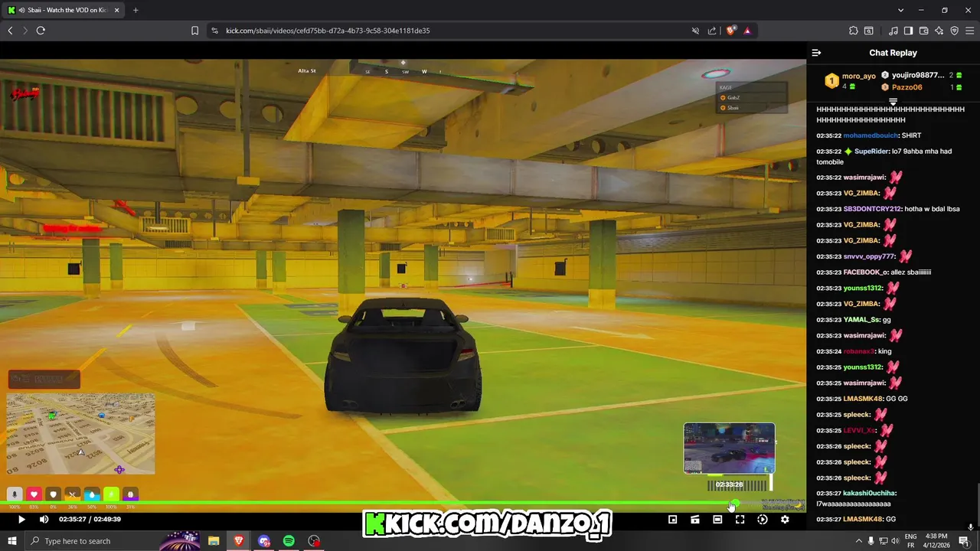
Task: Close the Sbaii Kick tab
Action: [116, 10]
